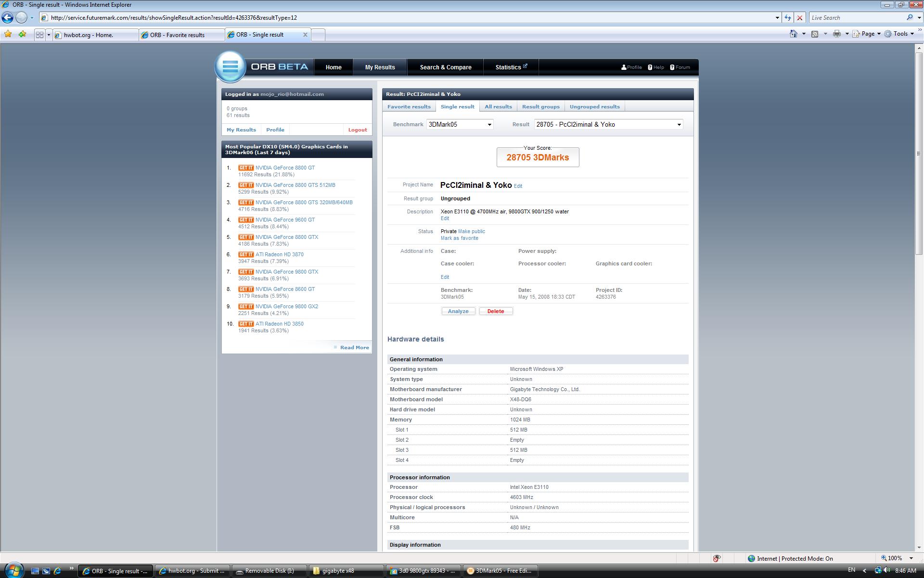Refresh the page with the refresh icon
Image resolution: width=924 pixels, height=578 pixels.
click(x=788, y=17)
